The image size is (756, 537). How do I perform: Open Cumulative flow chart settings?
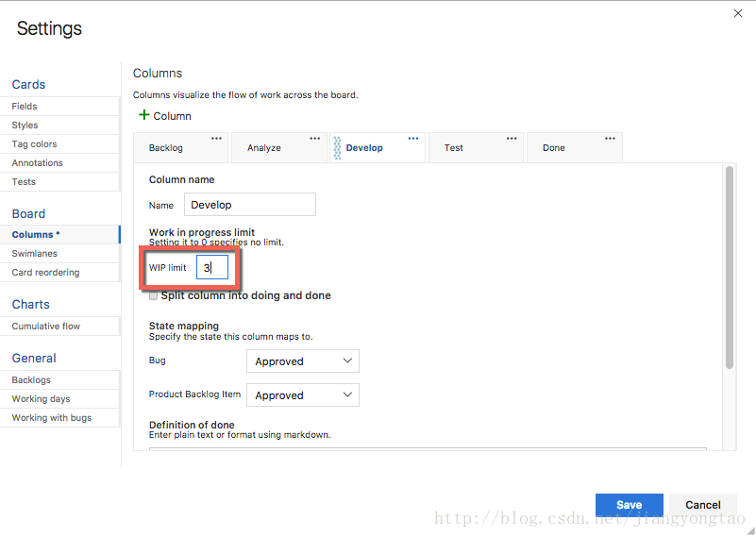59,327
